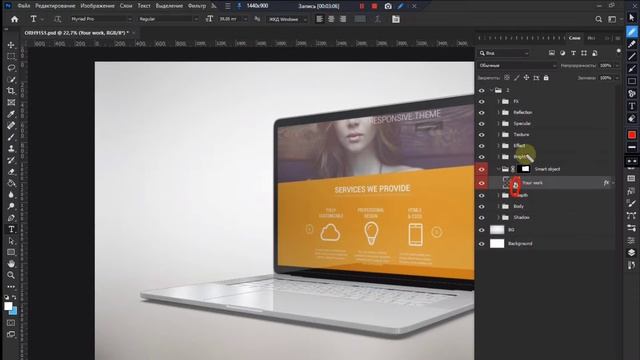The width and height of the screenshot is (640, 360).
Task: Select the Move tool
Action: (11, 45)
